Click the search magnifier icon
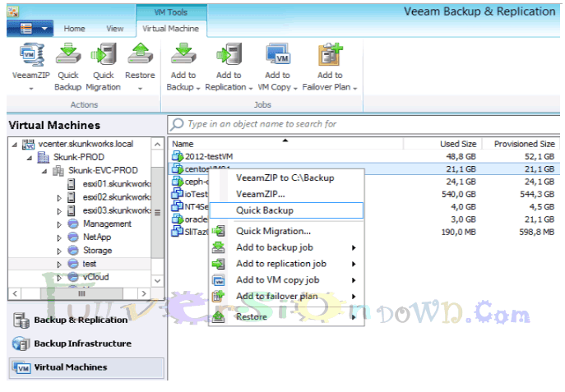This screenshot has height=392, width=565. (177, 124)
